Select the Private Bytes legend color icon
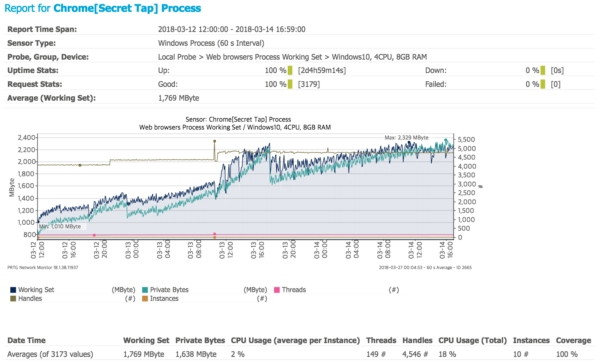This screenshot has height=364, width=598. 144,289
